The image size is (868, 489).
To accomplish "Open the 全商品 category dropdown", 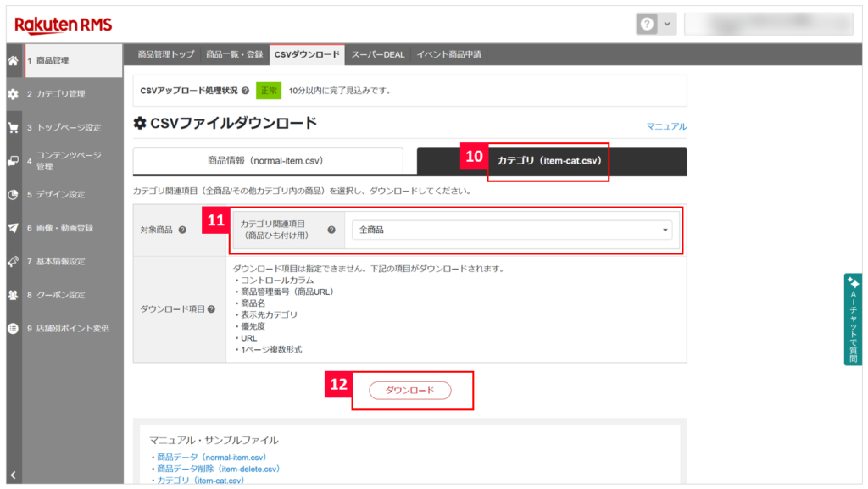I will pos(511,230).
